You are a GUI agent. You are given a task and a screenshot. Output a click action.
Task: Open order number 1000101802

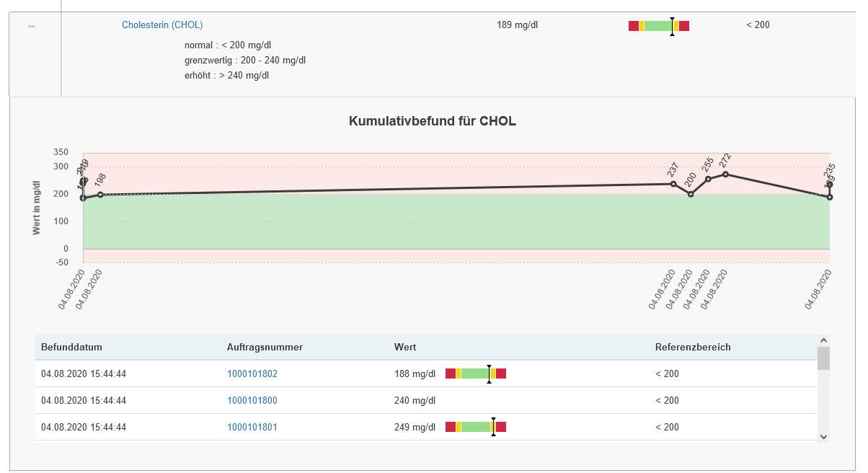(252, 374)
